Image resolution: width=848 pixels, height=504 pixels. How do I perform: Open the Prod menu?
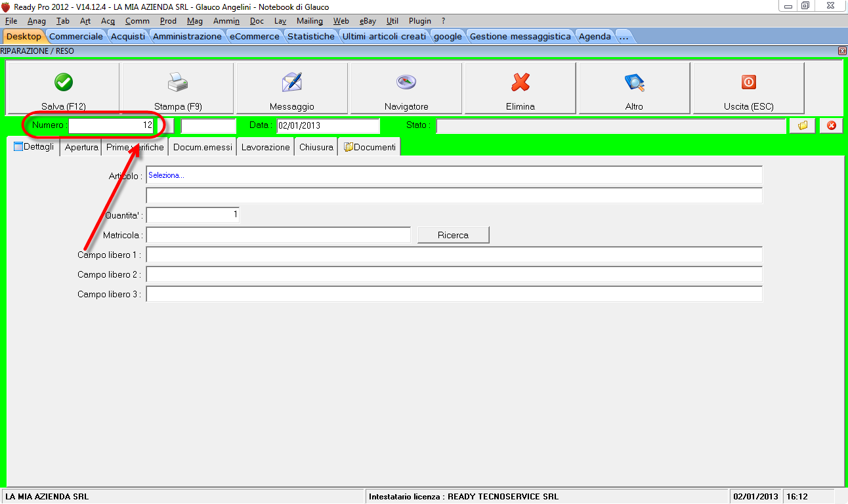[168, 21]
